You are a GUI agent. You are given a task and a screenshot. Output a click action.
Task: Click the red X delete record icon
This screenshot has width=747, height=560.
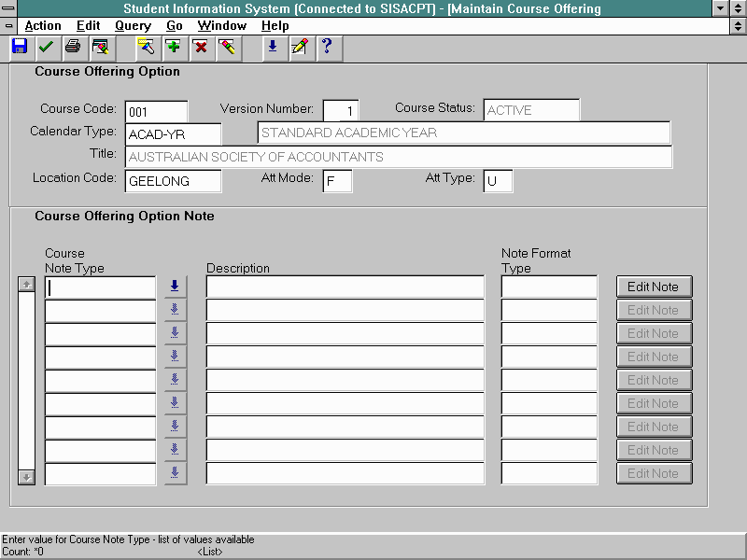200,47
